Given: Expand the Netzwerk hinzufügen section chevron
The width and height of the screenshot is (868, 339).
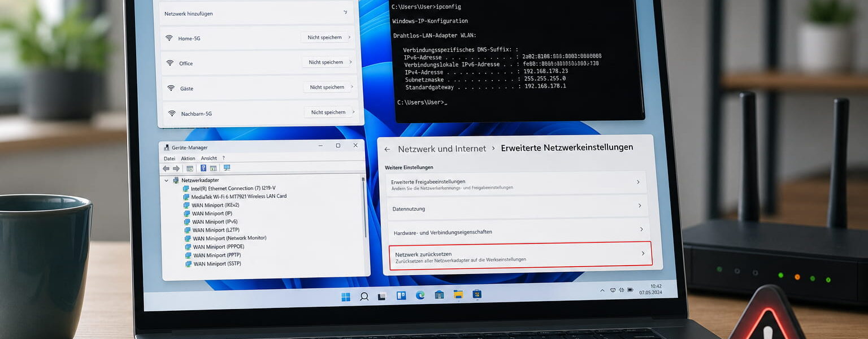Looking at the screenshot, I should point(345,11).
